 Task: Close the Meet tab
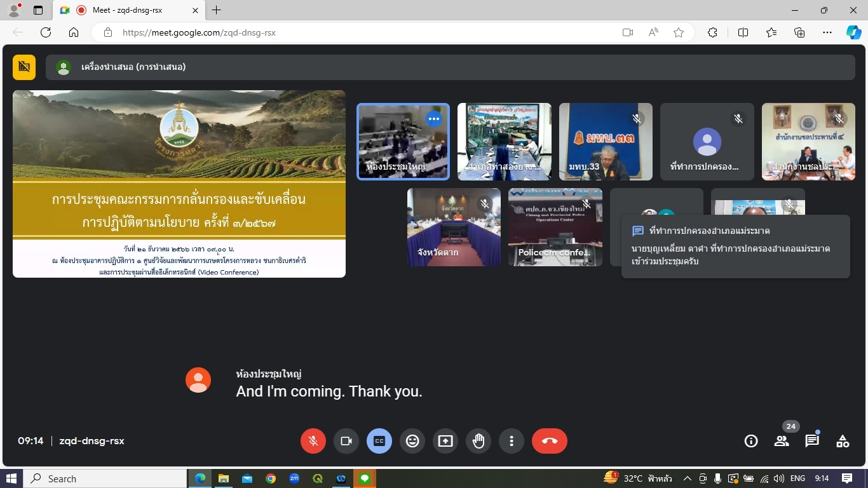point(195,10)
